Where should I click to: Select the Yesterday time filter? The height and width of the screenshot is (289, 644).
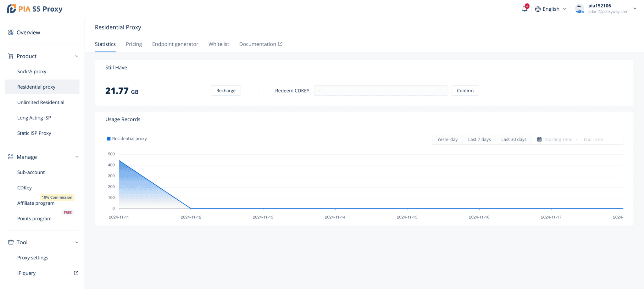[447, 139]
